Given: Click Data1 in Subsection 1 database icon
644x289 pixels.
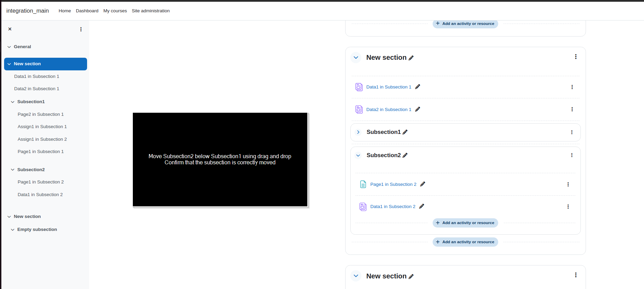Looking at the screenshot, I should click(359, 87).
